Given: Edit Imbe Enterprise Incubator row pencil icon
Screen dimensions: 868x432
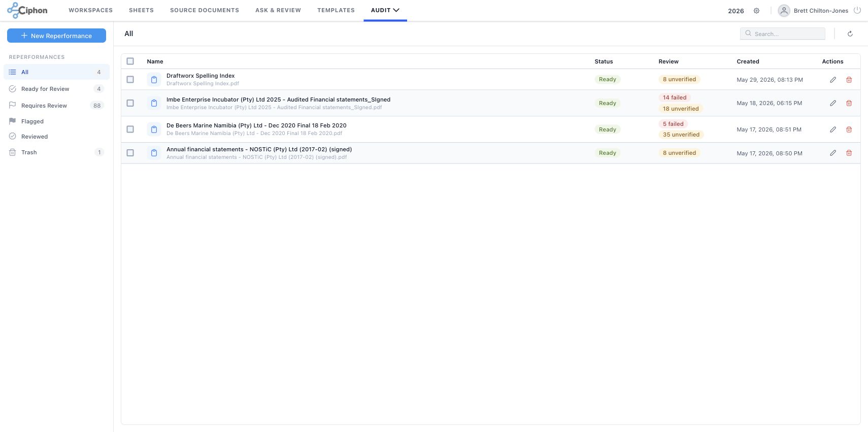Looking at the screenshot, I should [833, 103].
